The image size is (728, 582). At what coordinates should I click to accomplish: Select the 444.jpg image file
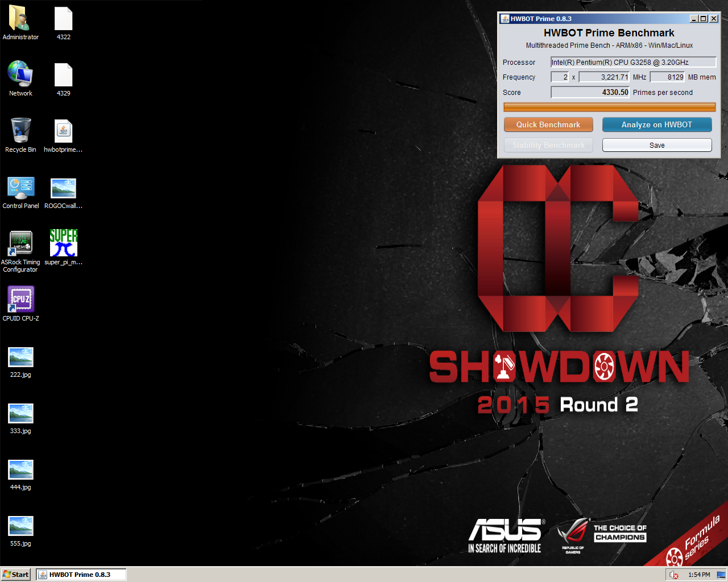[x=20, y=470]
